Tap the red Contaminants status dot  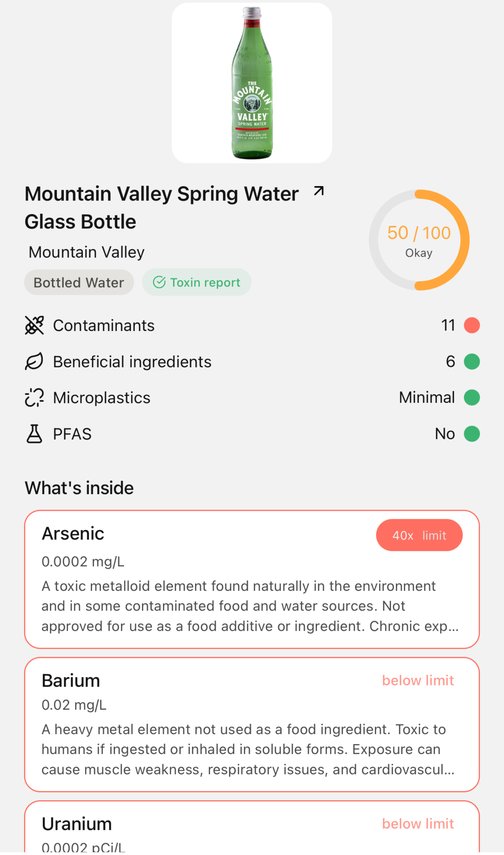pos(471,325)
